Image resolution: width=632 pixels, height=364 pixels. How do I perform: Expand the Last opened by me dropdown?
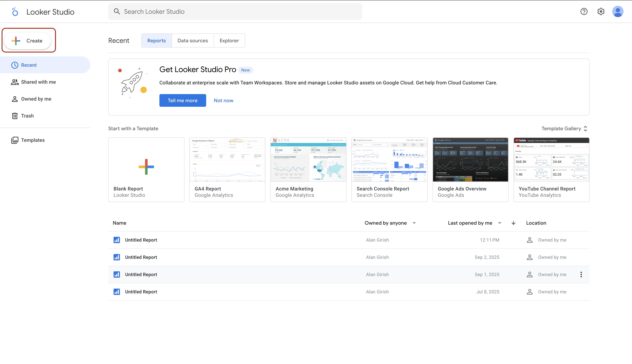tap(499, 223)
